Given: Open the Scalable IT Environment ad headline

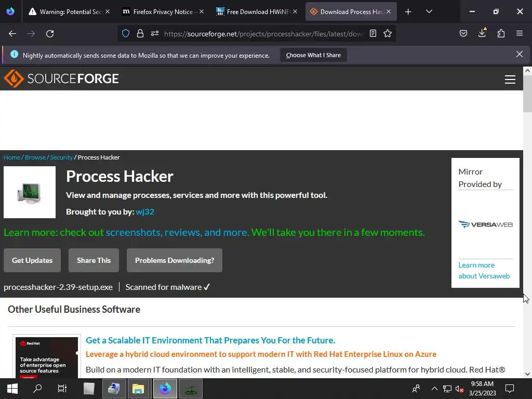Looking at the screenshot, I should (x=210, y=340).
